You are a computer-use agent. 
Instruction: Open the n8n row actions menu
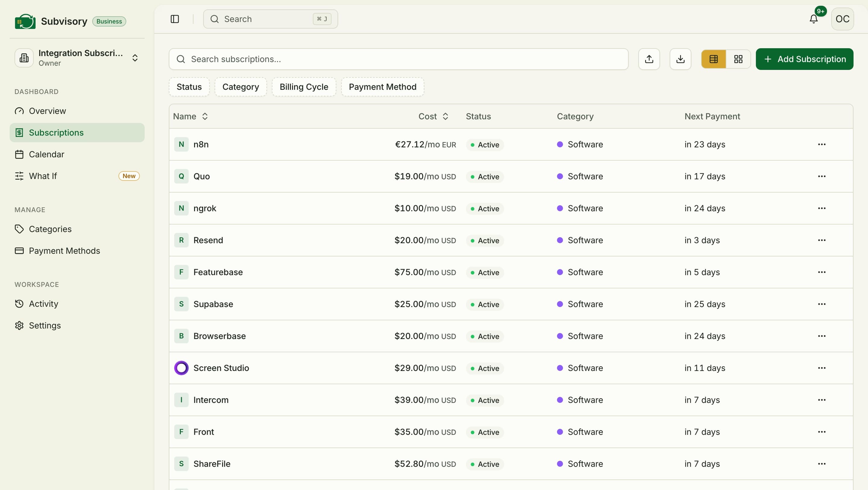pyautogui.click(x=822, y=144)
